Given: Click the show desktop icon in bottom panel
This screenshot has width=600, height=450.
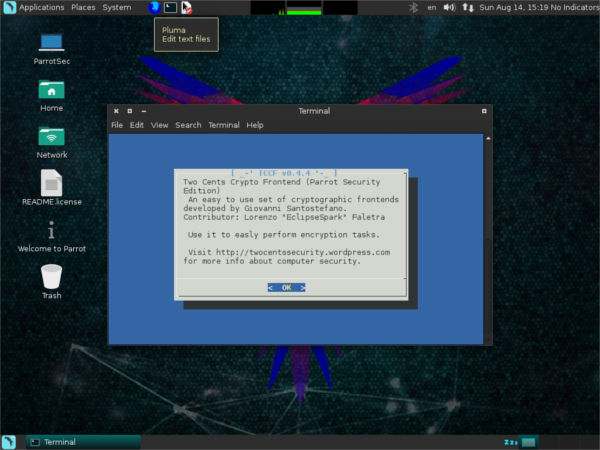Looking at the screenshot, I should (8, 442).
